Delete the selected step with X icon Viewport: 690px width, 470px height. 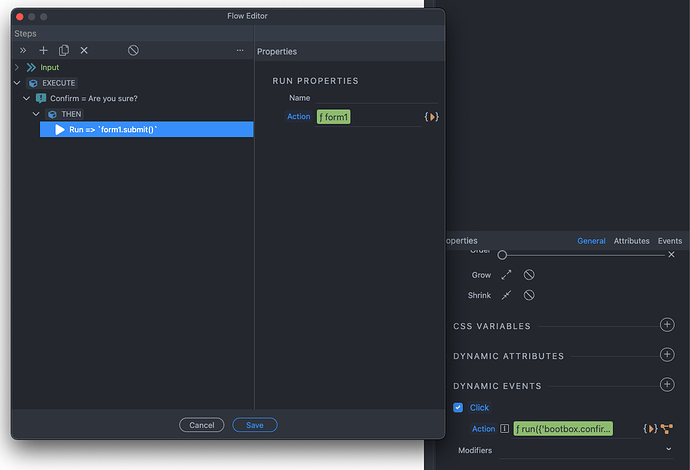84,50
